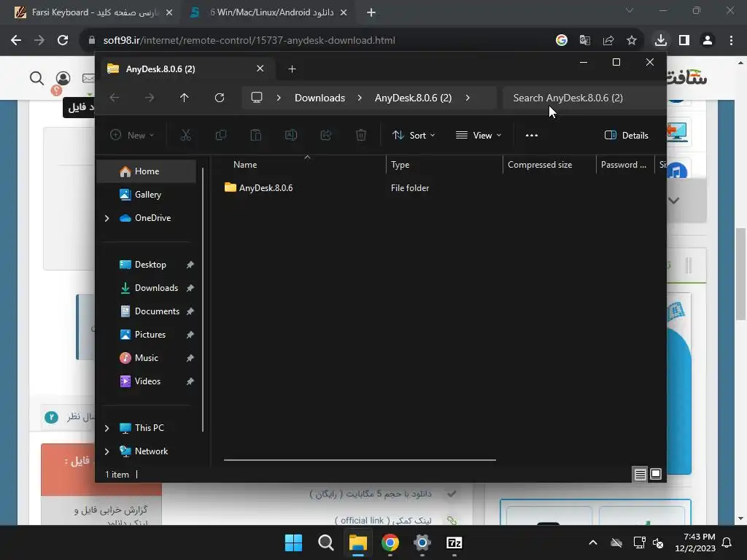Expand the OneDrive tree node
The image size is (747, 560).
[x=107, y=218]
